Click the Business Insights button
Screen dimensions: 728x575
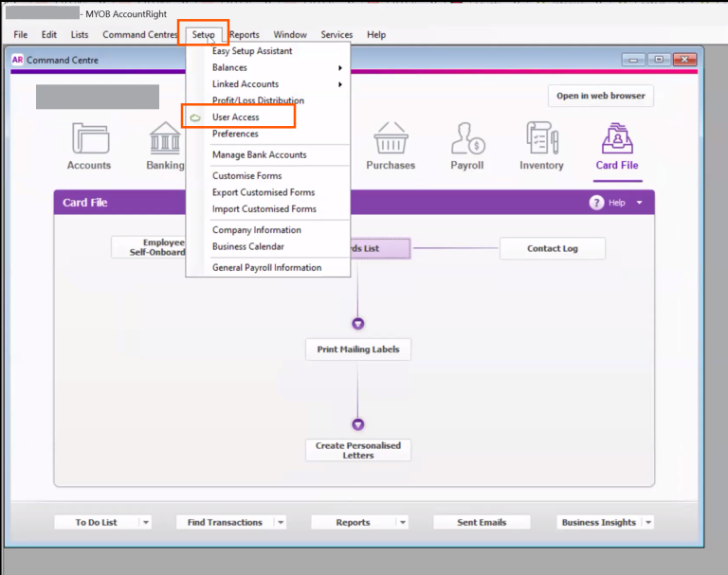click(x=599, y=523)
